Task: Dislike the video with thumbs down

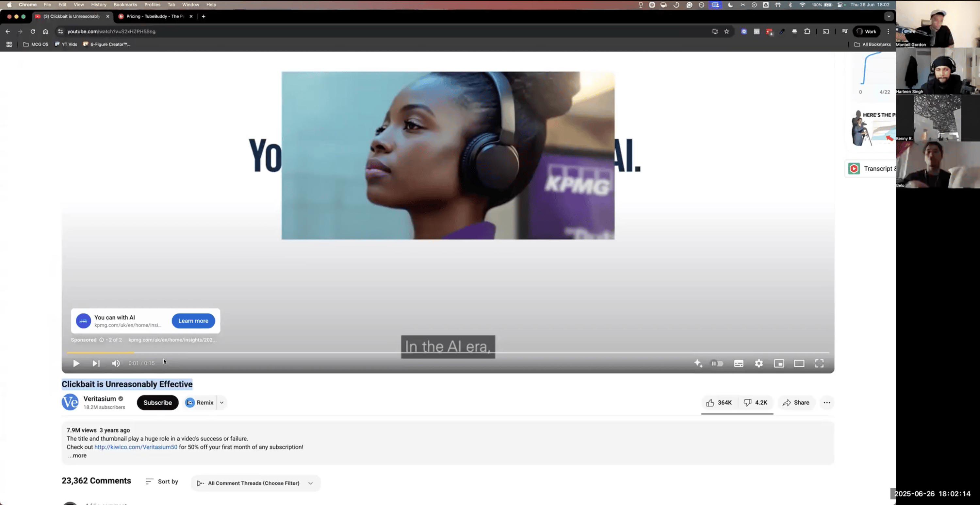Action: coord(756,403)
